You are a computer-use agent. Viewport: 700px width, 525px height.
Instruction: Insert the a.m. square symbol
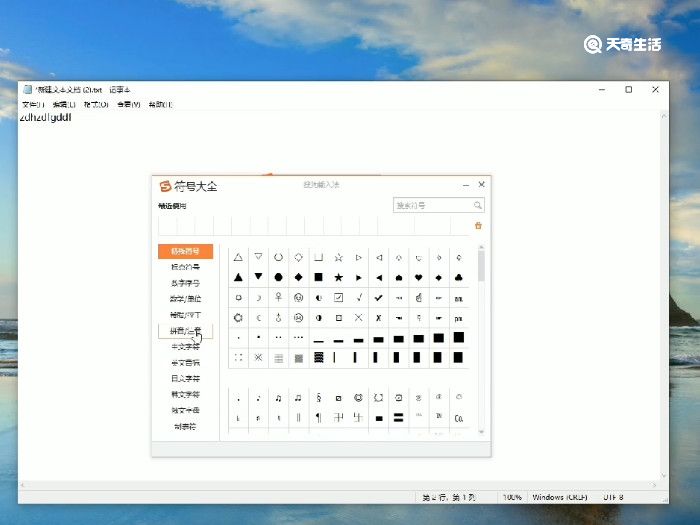458,298
